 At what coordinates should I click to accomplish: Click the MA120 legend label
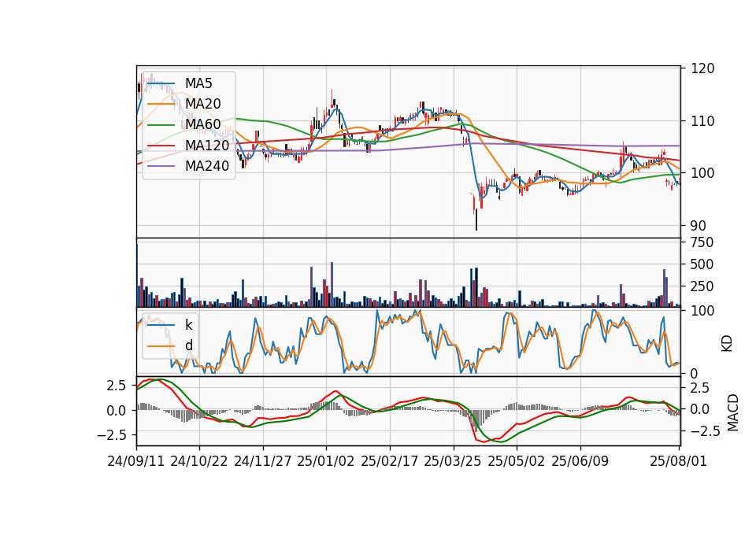207,145
